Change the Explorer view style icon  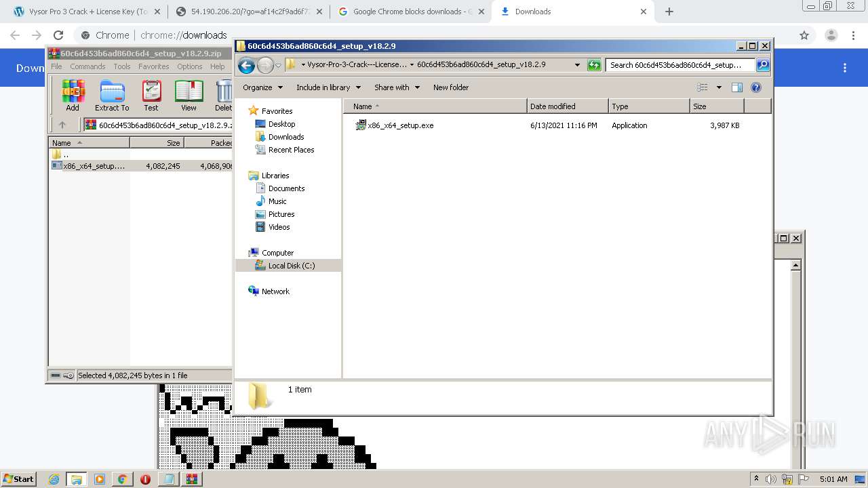(x=703, y=87)
